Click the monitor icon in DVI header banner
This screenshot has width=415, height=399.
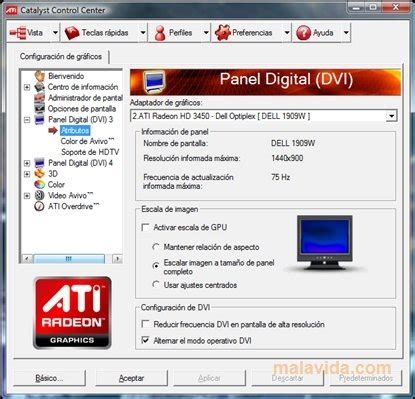[x=154, y=82]
